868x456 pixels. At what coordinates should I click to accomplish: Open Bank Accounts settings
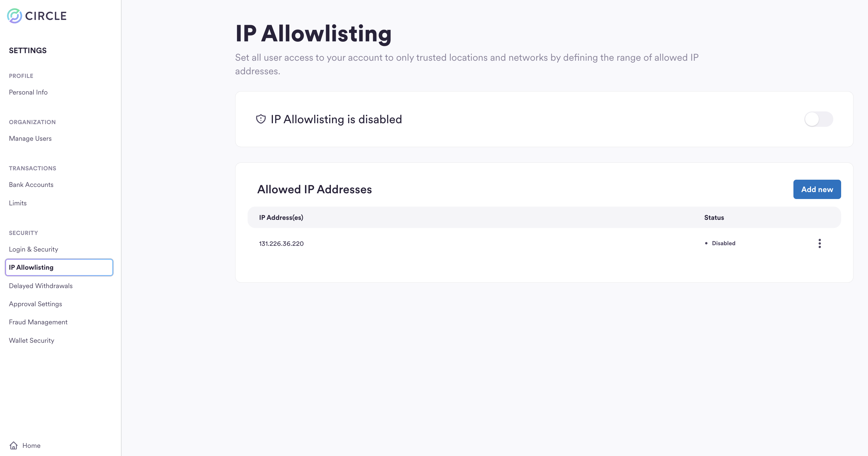pyautogui.click(x=31, y=184)
